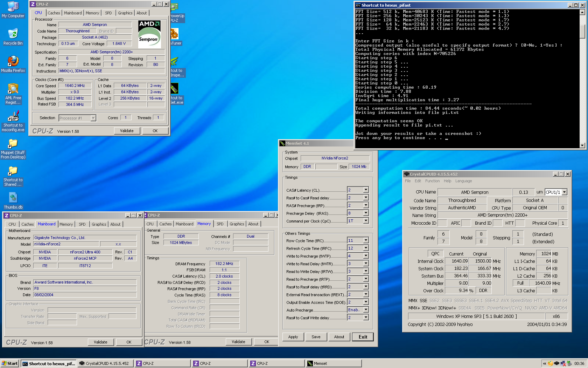Viewport: 588px width, 368px height.
Task: Open the Precharge Delay (tRAS) dropdown
Action: [366, 213]
